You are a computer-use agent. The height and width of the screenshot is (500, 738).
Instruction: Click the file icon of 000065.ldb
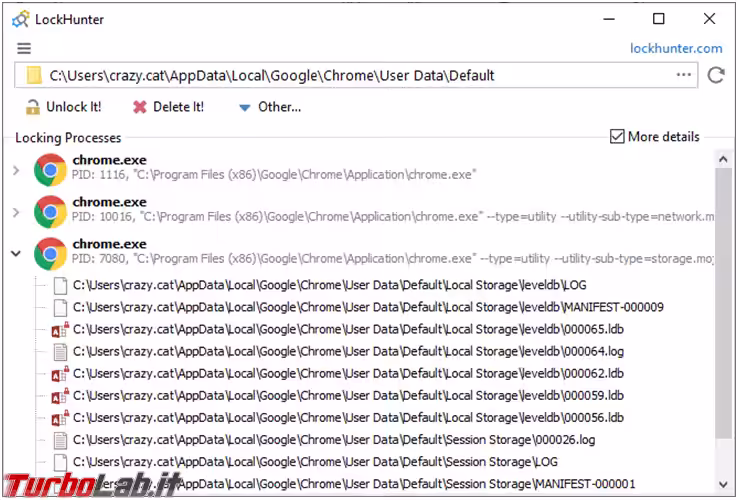pyautogui.click(x=60, y=329)
